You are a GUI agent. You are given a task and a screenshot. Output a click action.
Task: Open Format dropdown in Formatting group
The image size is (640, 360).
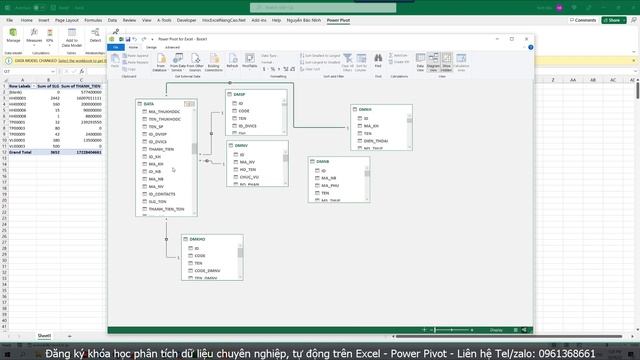267,62
